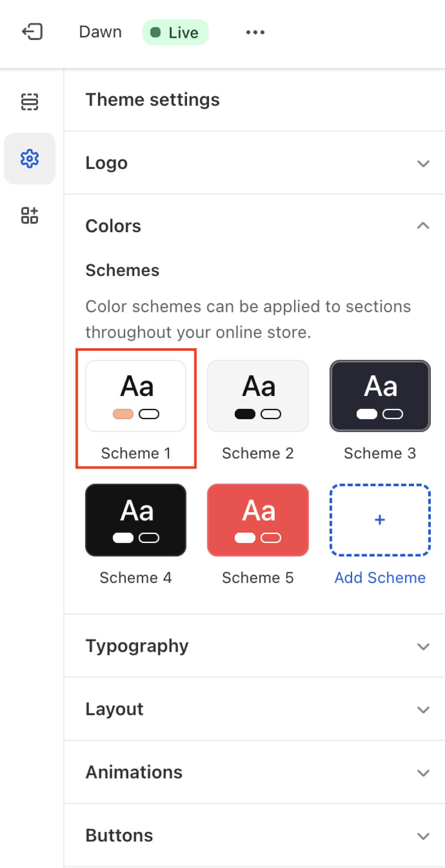Choose the light gray Scheme 2 swatch

[x=258, y=396]
